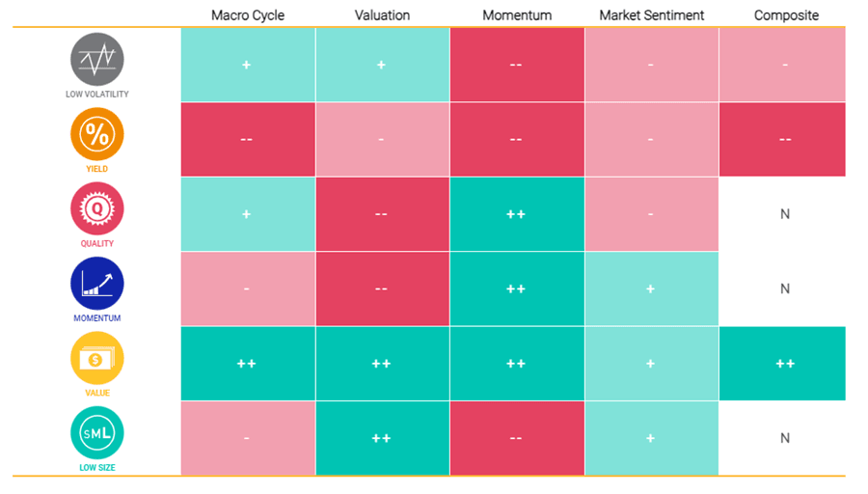Select the teal Low Size SML icon
Viewport: 868px width, 494px height.
click(96, 433)
